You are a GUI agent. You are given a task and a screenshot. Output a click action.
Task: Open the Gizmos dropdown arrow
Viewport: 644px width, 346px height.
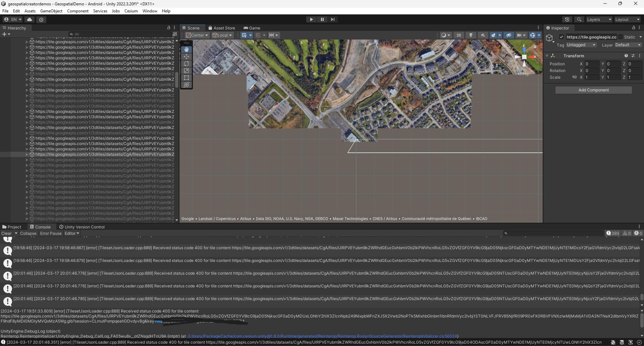click(539, 35)
